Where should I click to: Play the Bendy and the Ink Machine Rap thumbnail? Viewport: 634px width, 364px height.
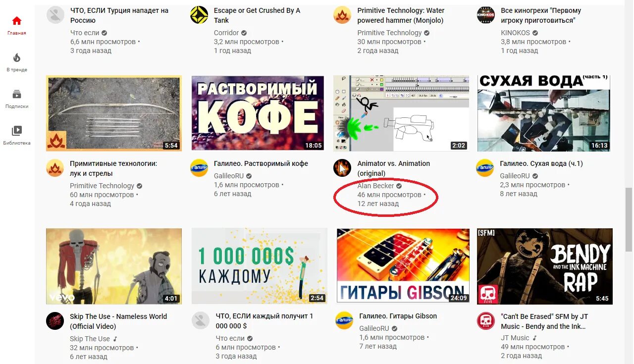pos(545,266)
